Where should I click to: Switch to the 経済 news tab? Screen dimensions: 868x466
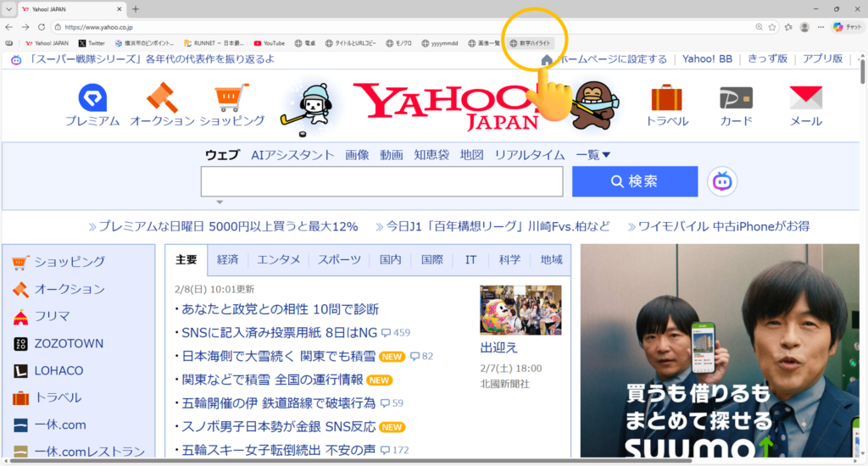(x=228, y=260)
